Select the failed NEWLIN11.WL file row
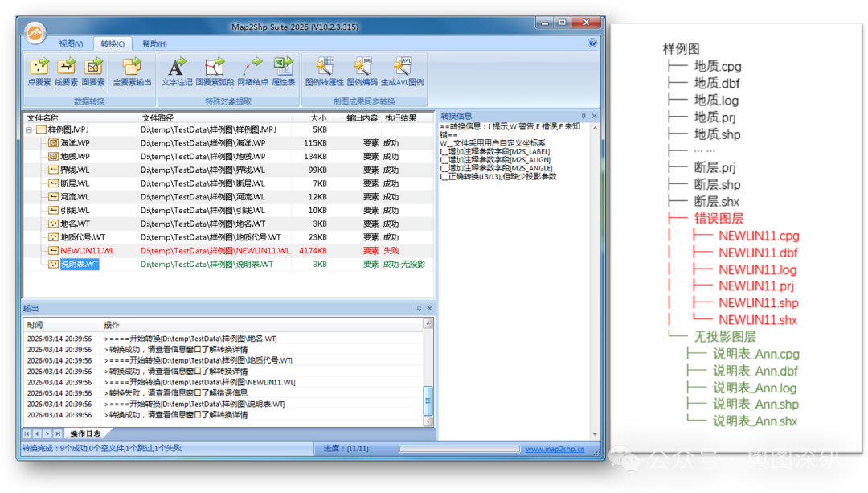Screen dimensions: 868x493 tap(88, 251)
